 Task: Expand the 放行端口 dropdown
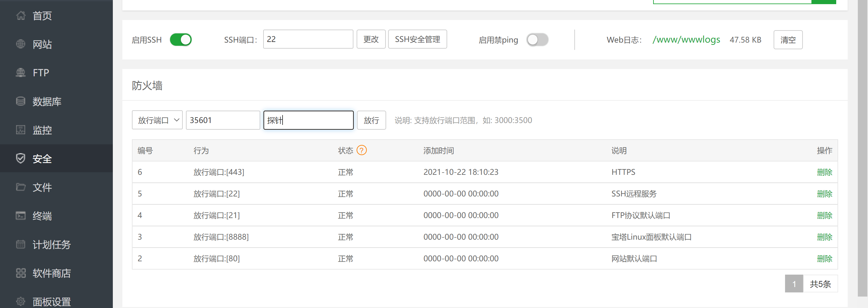(x=157, y=120)
